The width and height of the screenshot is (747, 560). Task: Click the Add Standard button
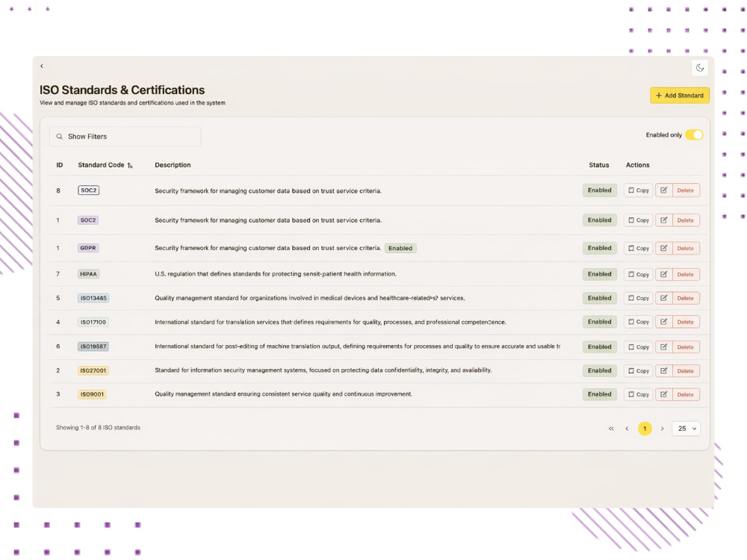click(679, 96)
